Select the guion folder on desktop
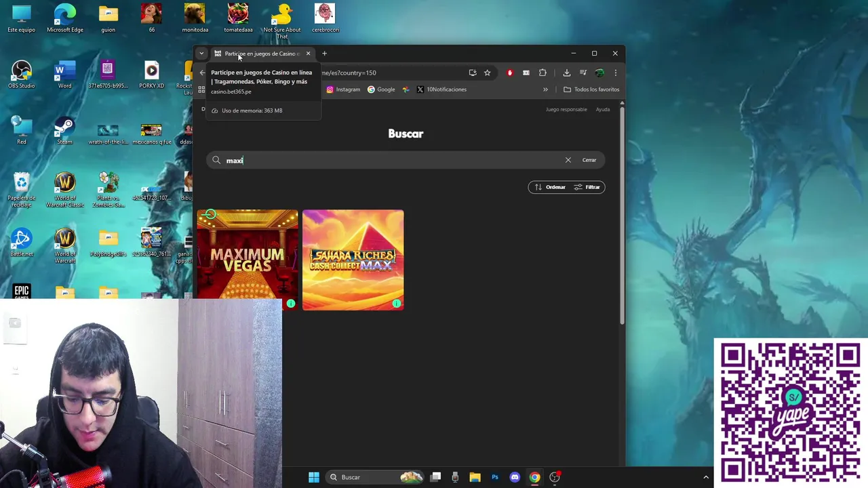The height and width of the screenshot is (488, 868). pyautogui.click(x=108, y=18)
